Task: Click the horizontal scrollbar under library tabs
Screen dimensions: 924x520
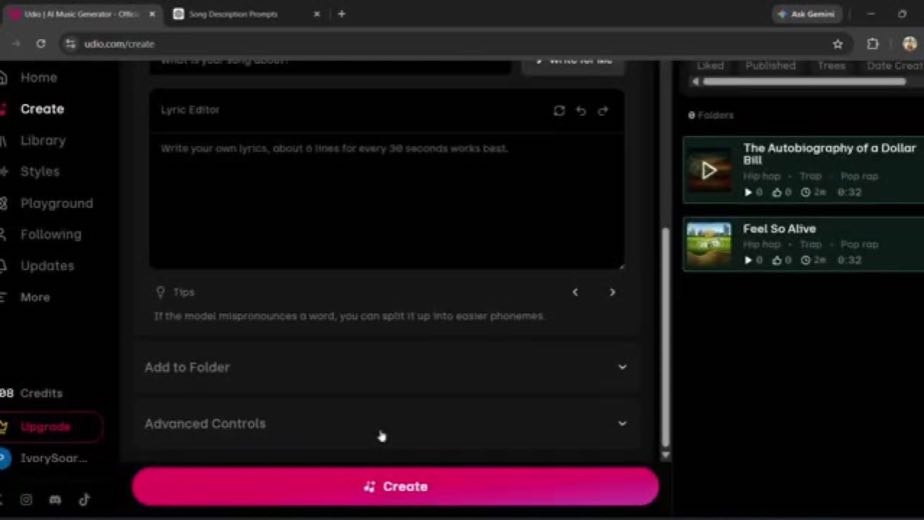Action: 804,82
